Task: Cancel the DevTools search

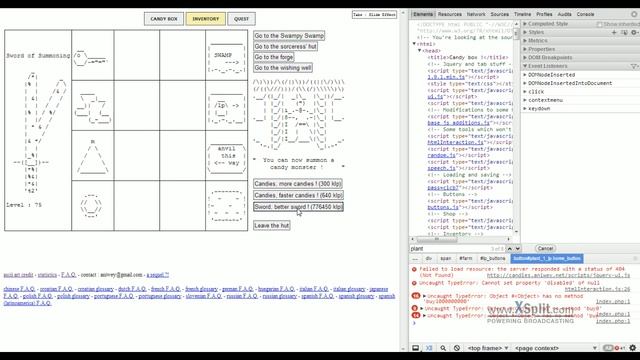Action: 545,249
